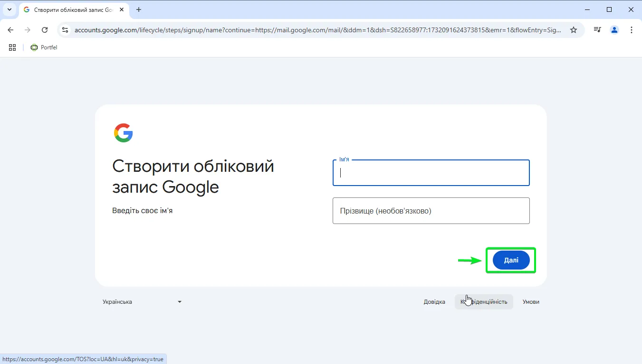Open the Умови link
The image size is (642, 364).
pyautogui.click(x=531, y=302)
